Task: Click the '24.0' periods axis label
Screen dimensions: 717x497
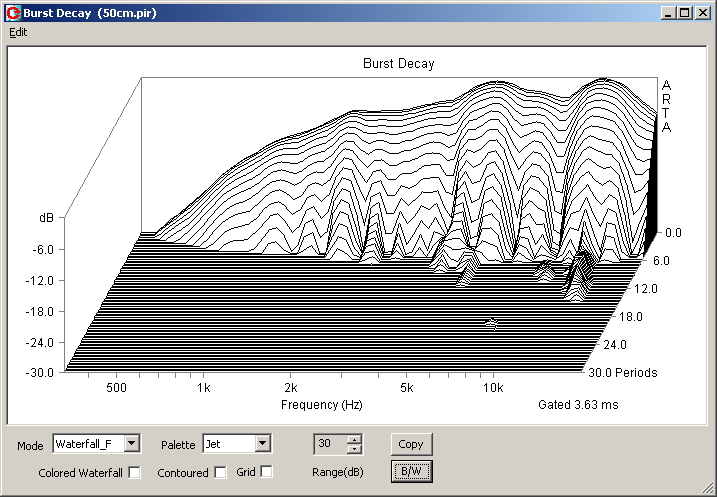Action: coord(615,345)
